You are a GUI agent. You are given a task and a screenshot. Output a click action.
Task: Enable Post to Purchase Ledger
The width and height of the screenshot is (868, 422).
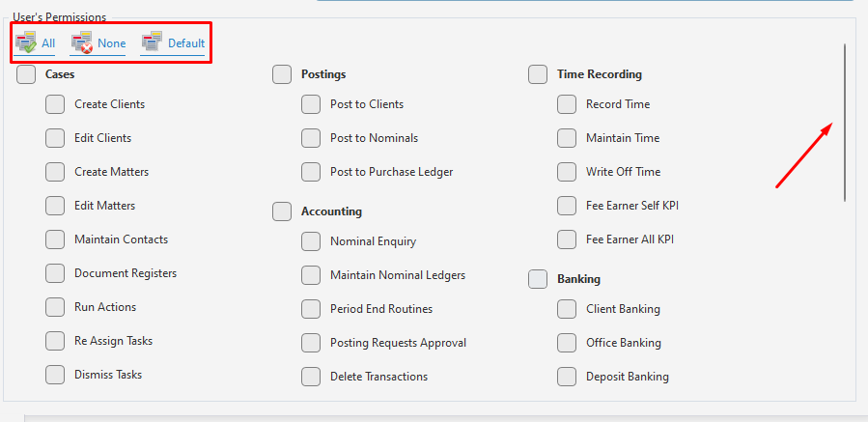click(311, 172)
